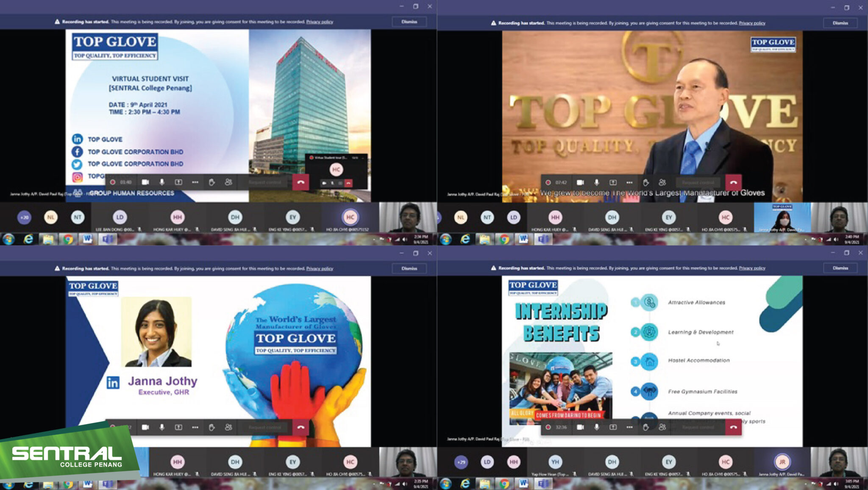
Task: Select Yap How Hean participant tile with YH avatar
Action: (x=555, y=462)
